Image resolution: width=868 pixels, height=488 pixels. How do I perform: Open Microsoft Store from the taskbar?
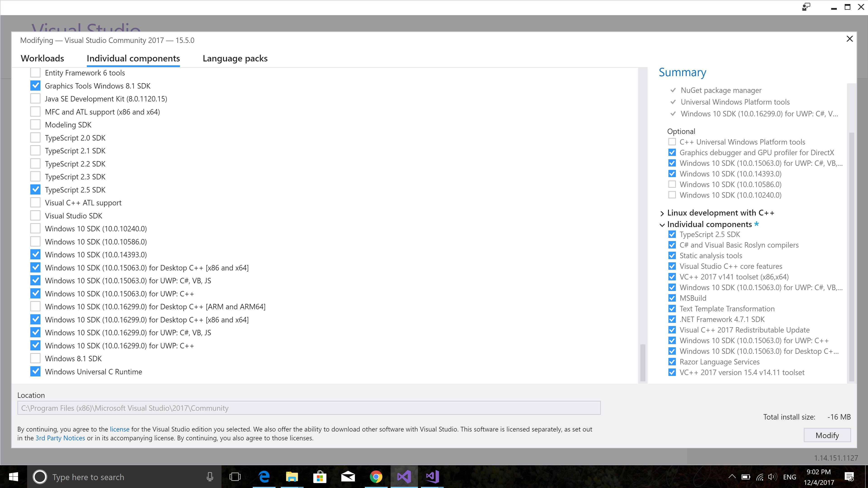point(320,477)
